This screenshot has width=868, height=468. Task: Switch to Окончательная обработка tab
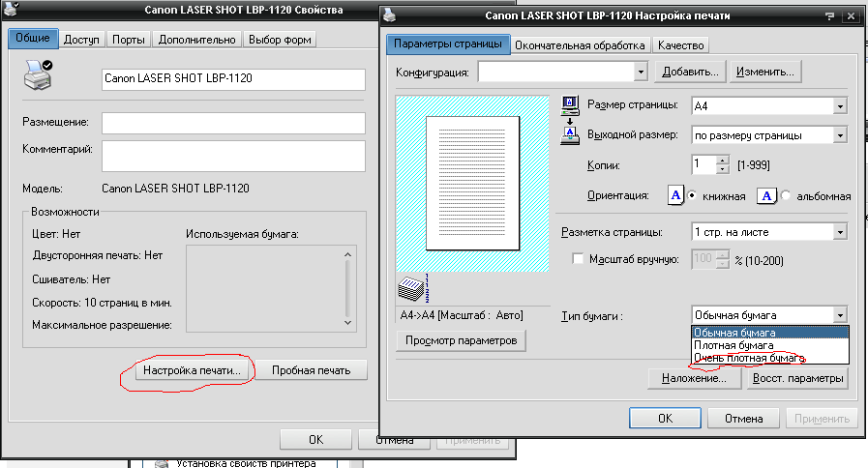click(x=580, y=45)
